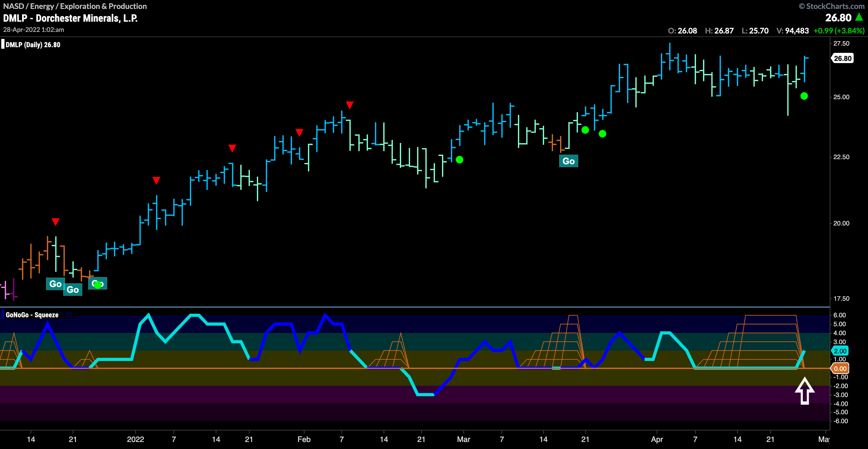
Task: Click the Feb label on the date axis
Action: [x=304, y=439]
